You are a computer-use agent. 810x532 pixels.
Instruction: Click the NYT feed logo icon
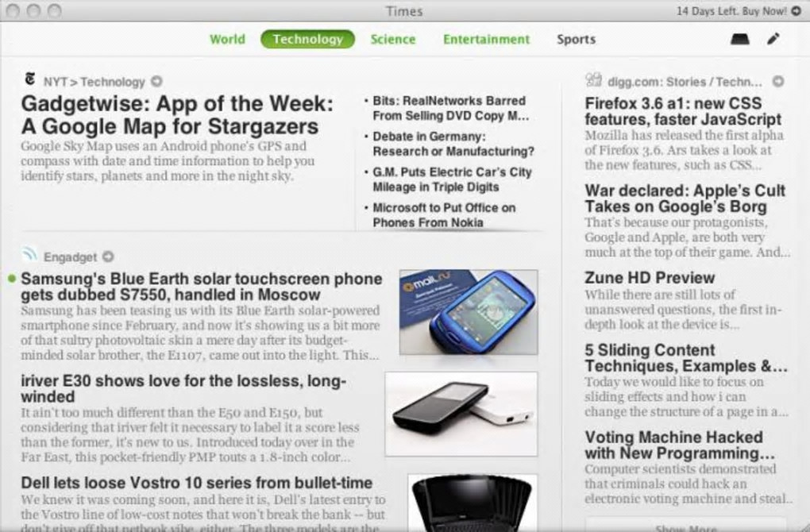click(30, 79)
